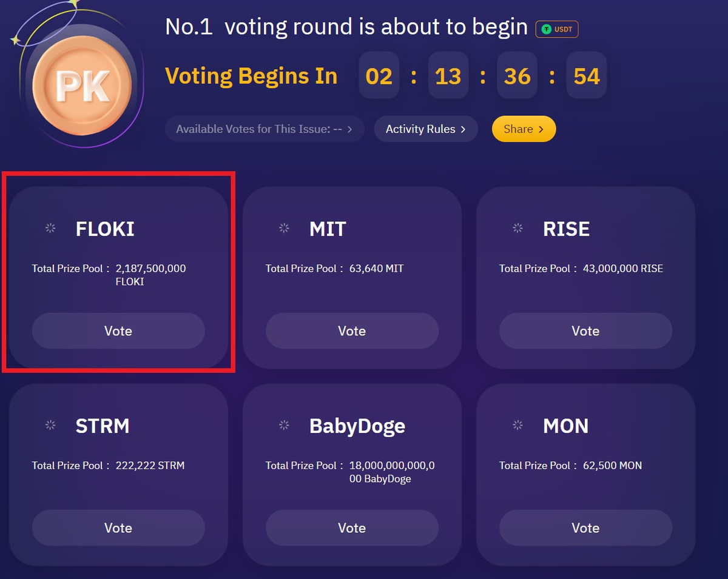Open Activity Rules
This screenshot has height=579, width=728.
pos(425,129)
